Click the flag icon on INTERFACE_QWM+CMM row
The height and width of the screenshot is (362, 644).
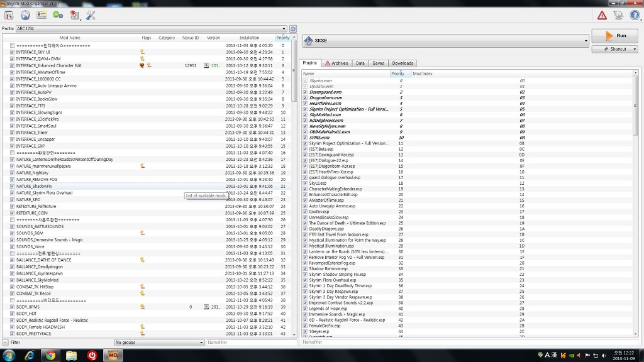tap(142, 58)
